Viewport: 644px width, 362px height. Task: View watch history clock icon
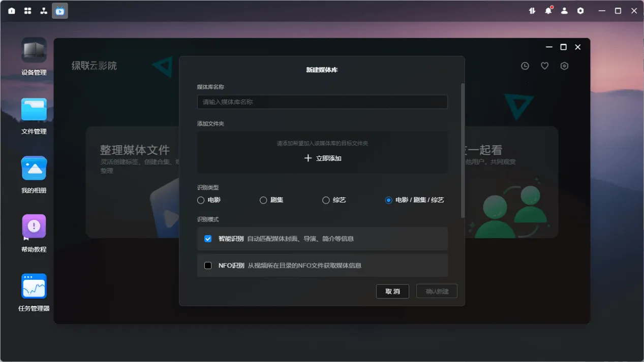click(525, 66)
